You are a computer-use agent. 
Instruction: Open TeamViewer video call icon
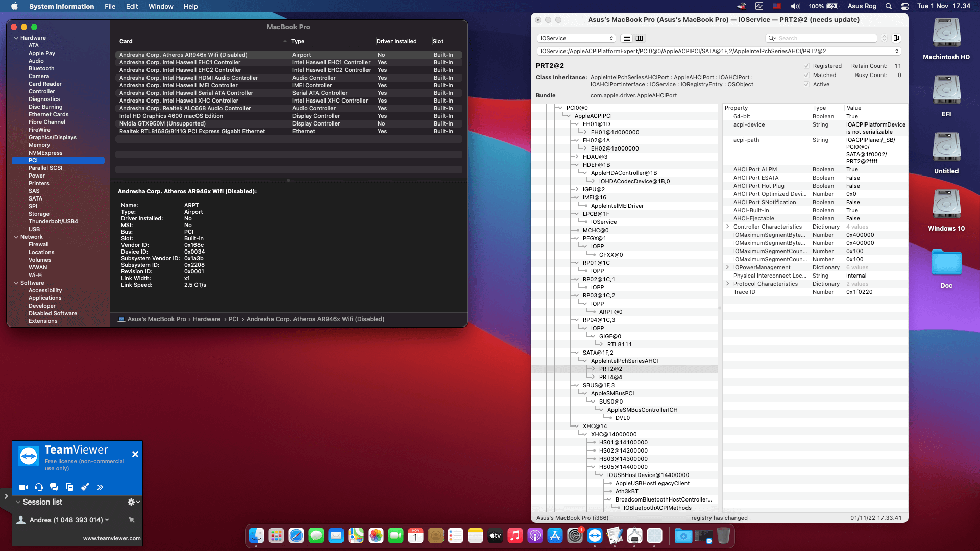pos(23,487)
